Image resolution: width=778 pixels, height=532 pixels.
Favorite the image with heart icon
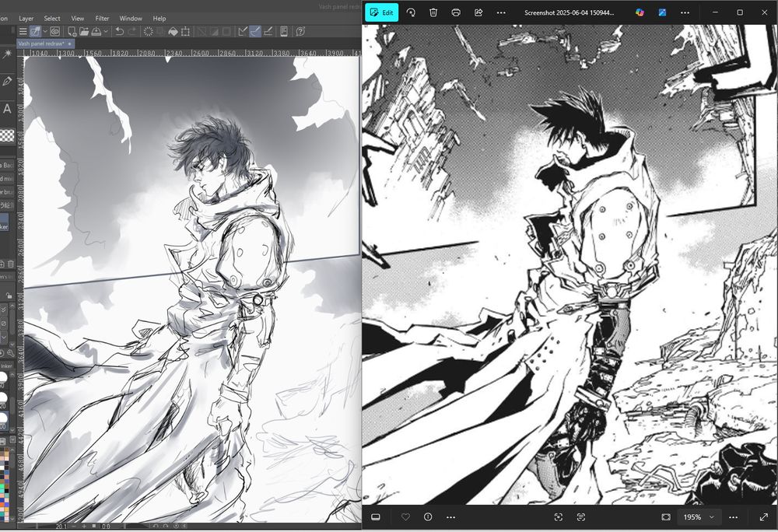point(405,517)
